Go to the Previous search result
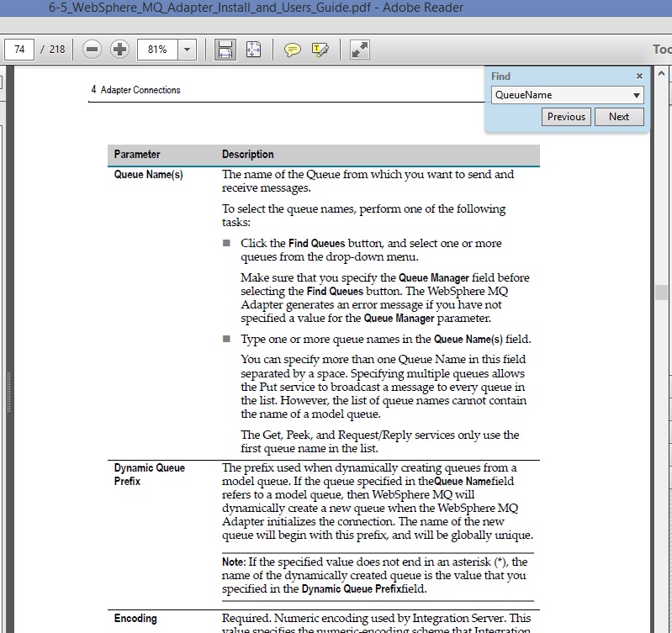 point(566,117)
